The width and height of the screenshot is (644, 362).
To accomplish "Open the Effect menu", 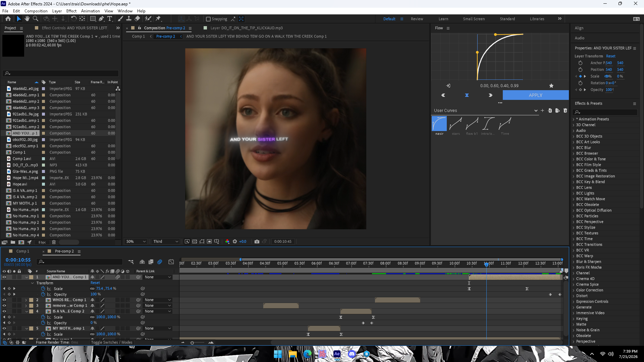I will click(71, 11).
